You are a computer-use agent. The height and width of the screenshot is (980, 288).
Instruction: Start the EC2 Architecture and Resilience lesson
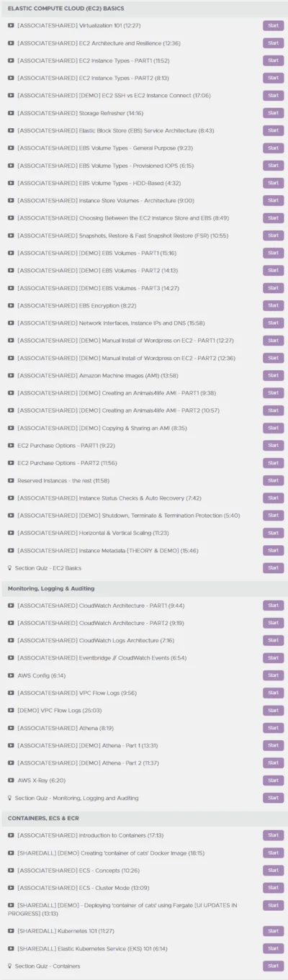[273, 43]
